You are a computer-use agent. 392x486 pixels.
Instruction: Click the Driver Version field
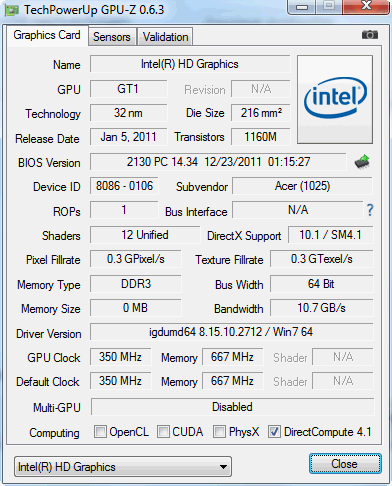coord(231,332)
